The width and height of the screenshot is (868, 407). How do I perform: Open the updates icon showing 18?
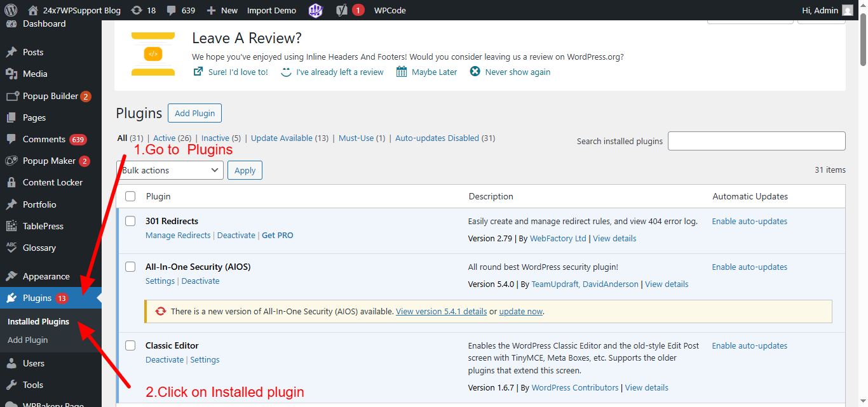(136, 10)
